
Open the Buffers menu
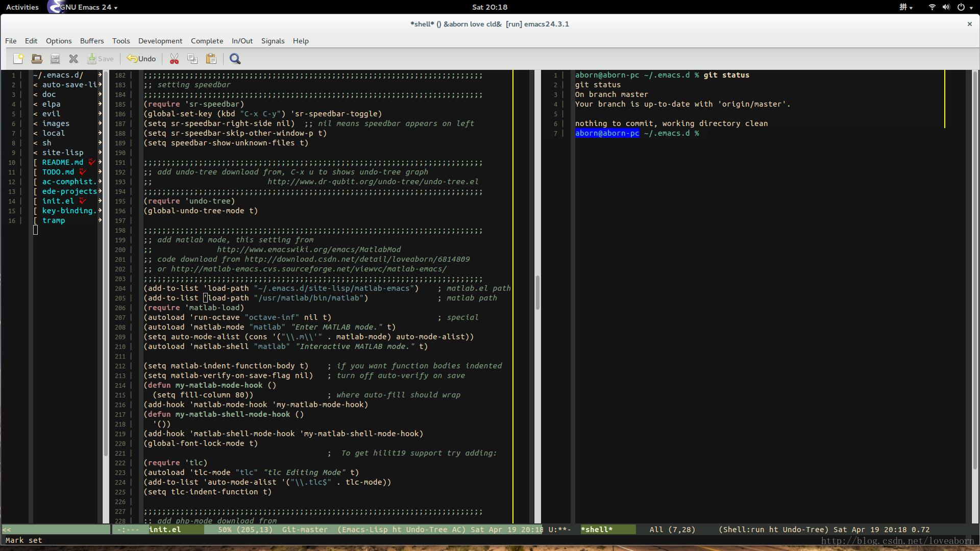click(91, 40)
